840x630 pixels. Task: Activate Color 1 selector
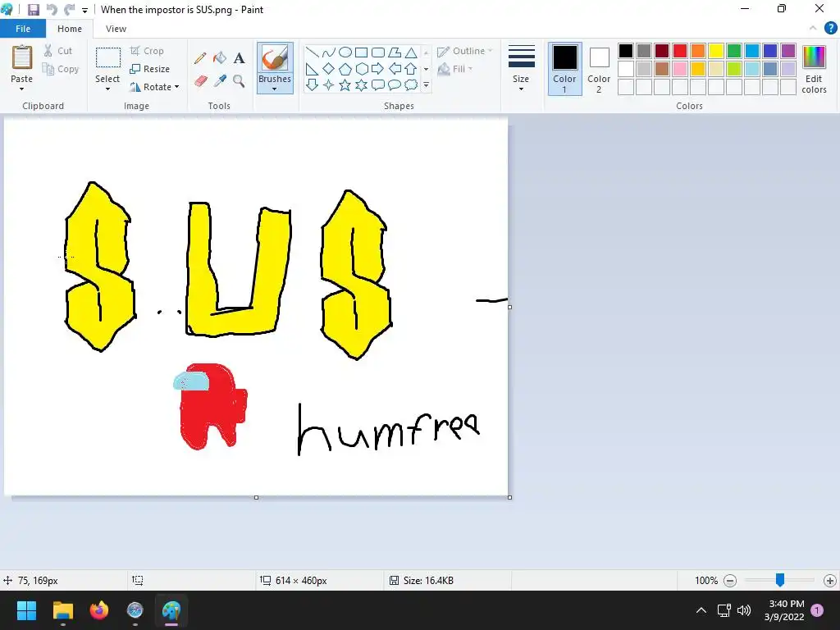pos(564,69)
